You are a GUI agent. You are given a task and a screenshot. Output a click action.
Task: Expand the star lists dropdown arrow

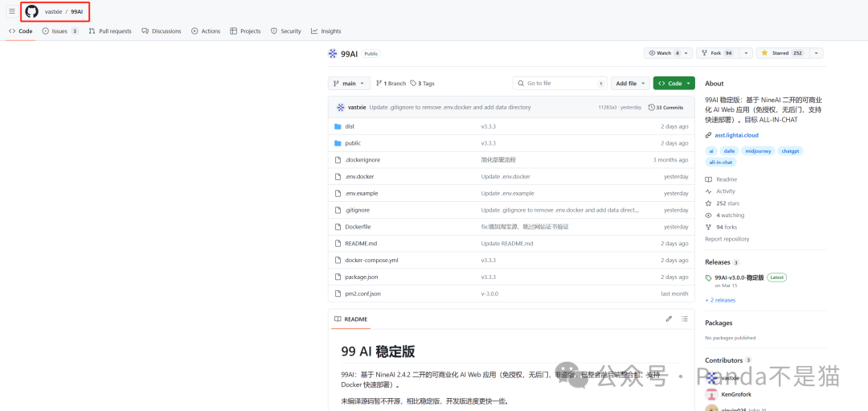(x=817, y=53)
